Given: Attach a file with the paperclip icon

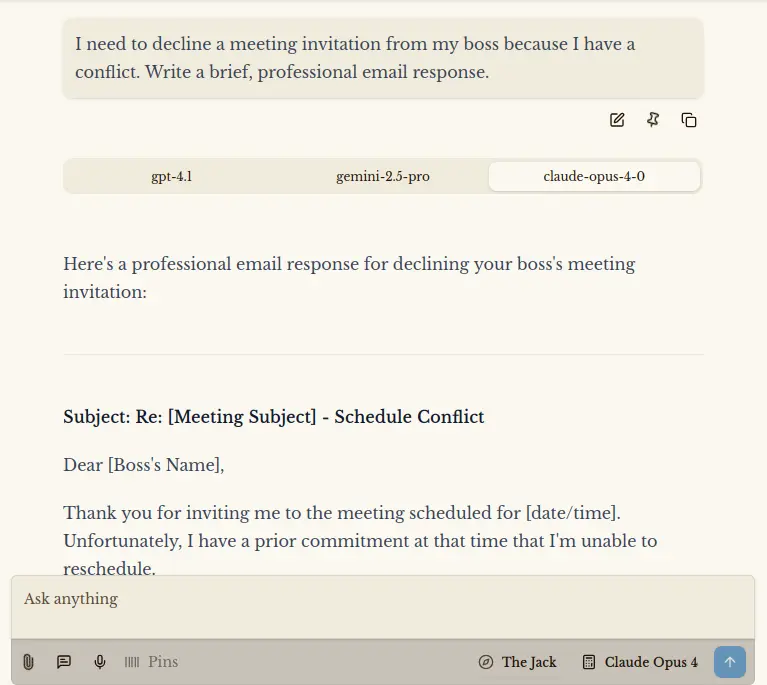Looking at the screenshot, I should 28,662.
